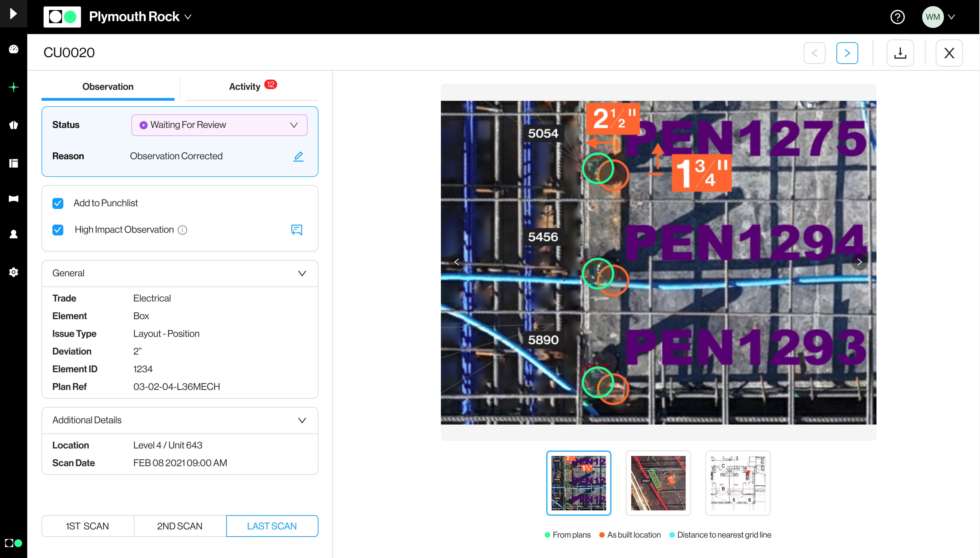Click the 5890 label in the image

(x=543, y=340)
